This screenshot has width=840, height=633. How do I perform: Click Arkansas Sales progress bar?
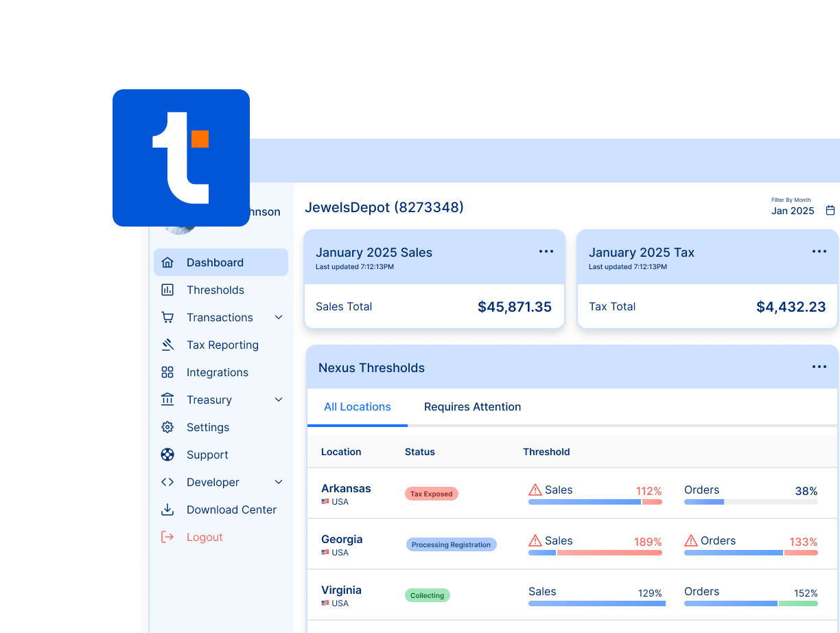pos(595,502)
